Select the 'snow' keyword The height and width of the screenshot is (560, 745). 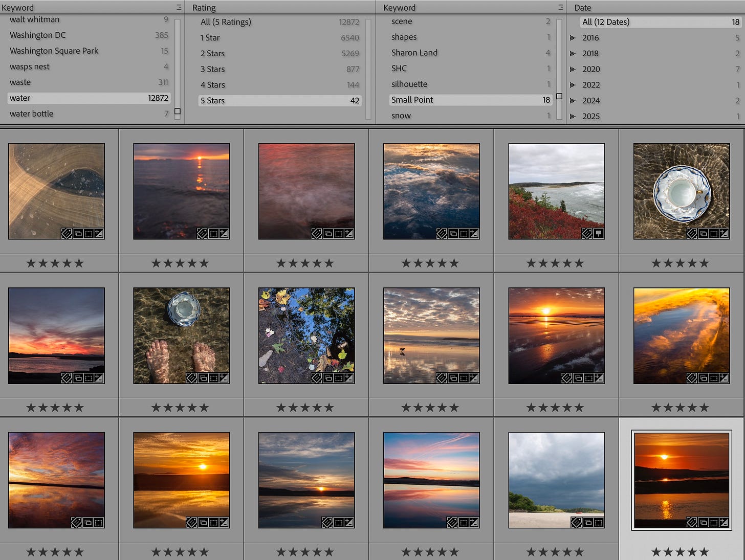(471, 116)
